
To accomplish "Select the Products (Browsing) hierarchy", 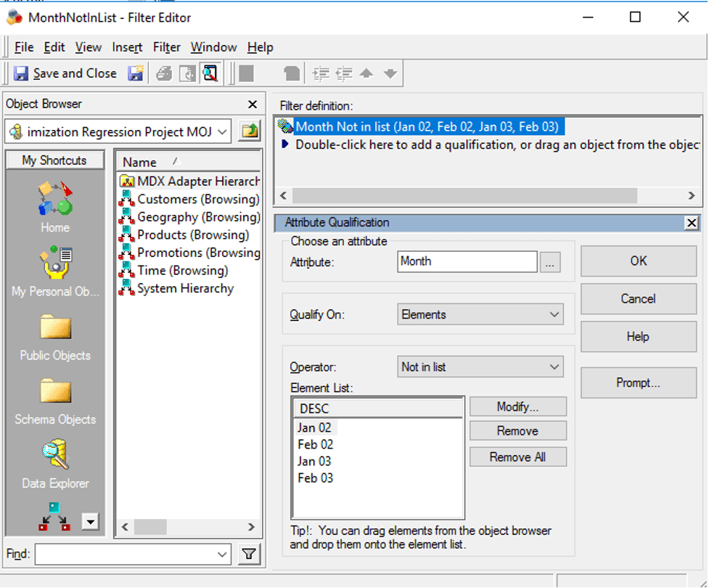I will (x=192, y=234).
